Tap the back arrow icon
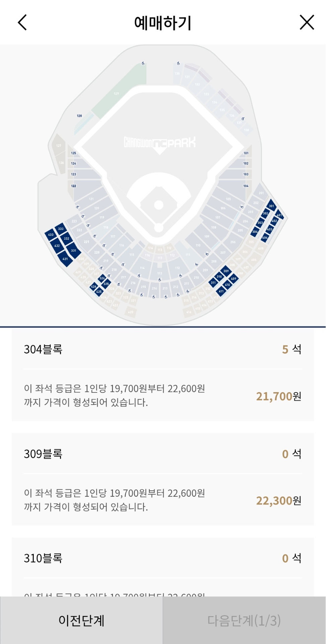Viewport: 326px width, 644px height. click(x=22, y=23)
